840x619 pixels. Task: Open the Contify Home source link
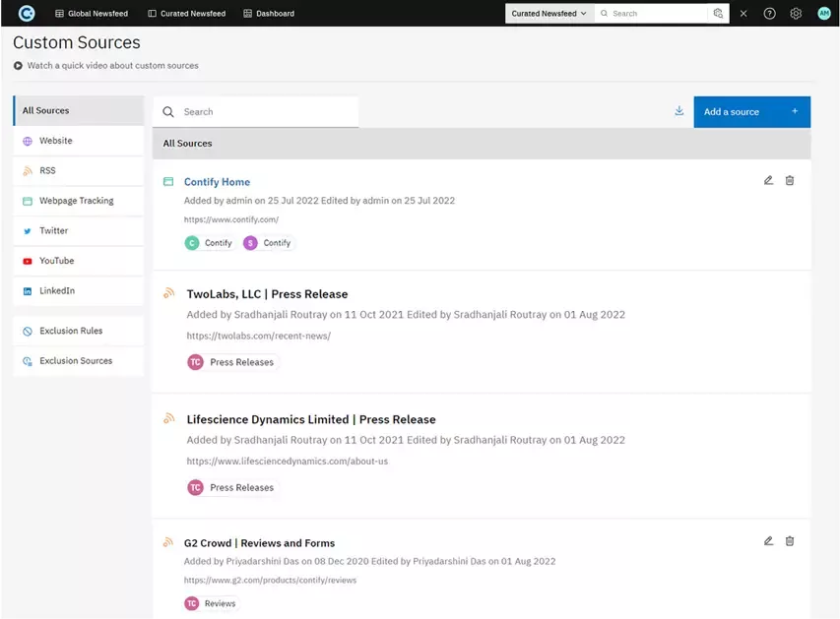click(x=217, y=182)
